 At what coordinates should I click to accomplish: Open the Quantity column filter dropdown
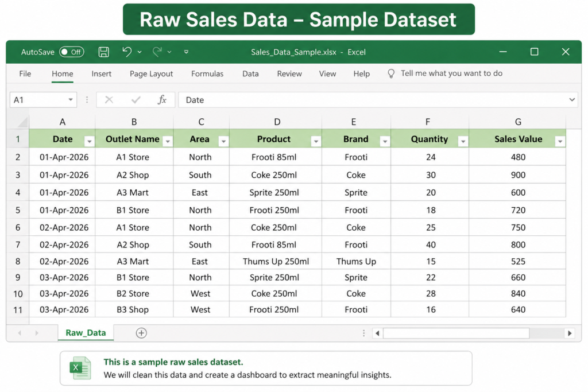coord(463,141)
